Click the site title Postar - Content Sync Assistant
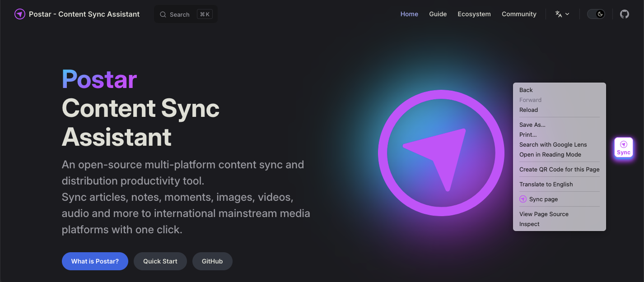 (x=84, y=14)
